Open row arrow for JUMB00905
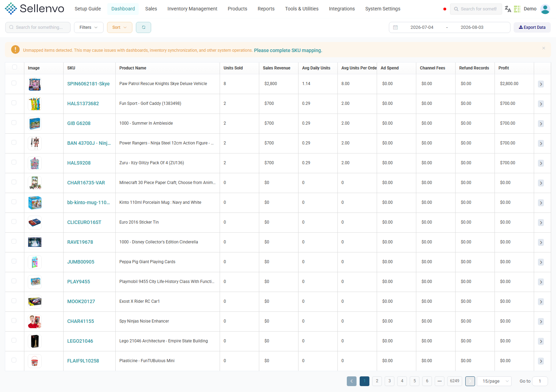The width and height of the screenshot is (556, 392). (x=541, y=262)
